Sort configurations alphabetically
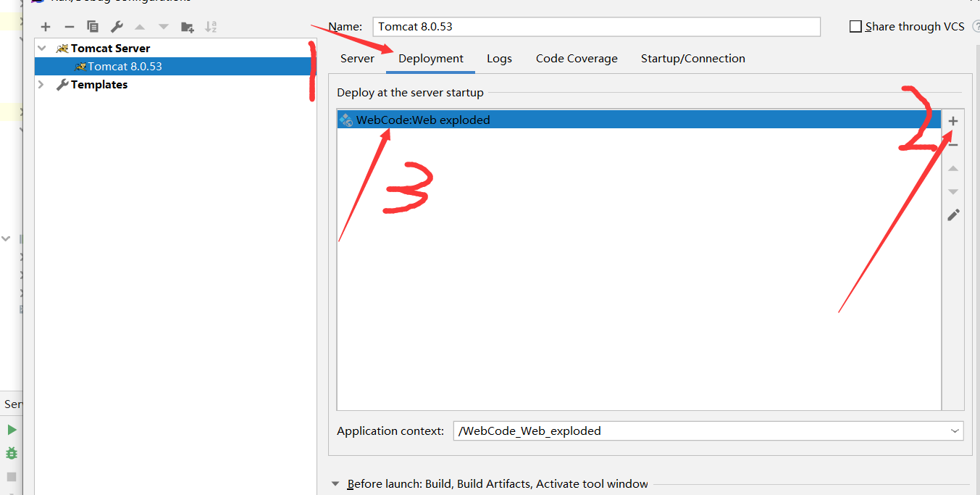Image resolution: width=980 pixels, height=495 pixels. (x=211, y=27)
